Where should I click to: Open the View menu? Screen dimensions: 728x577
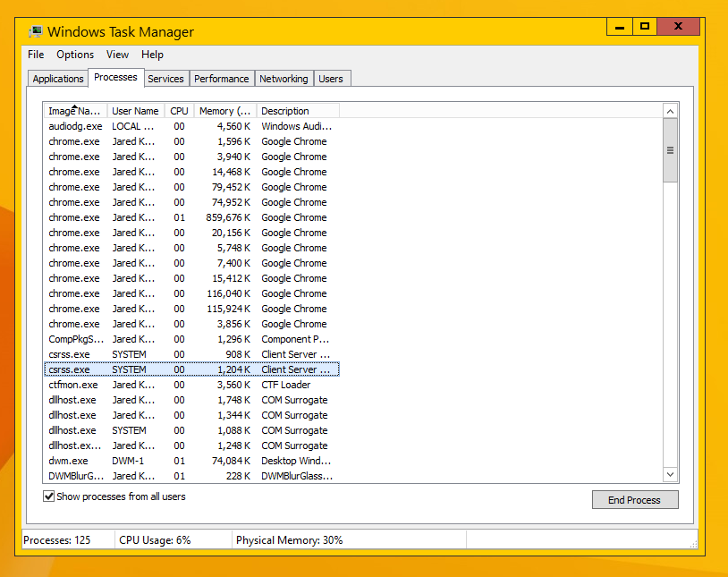(x=117, y=55)
